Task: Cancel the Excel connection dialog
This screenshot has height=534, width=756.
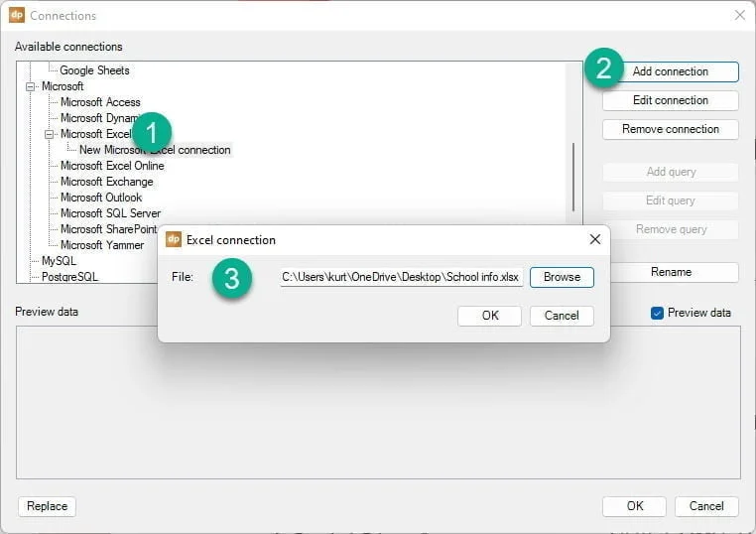Action: pyautogui.click(x=562, y=316)
